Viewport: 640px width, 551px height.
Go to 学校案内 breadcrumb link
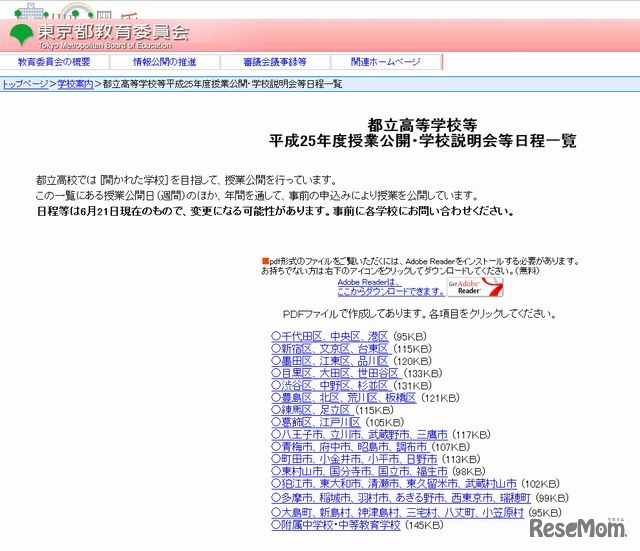(75, 84)
